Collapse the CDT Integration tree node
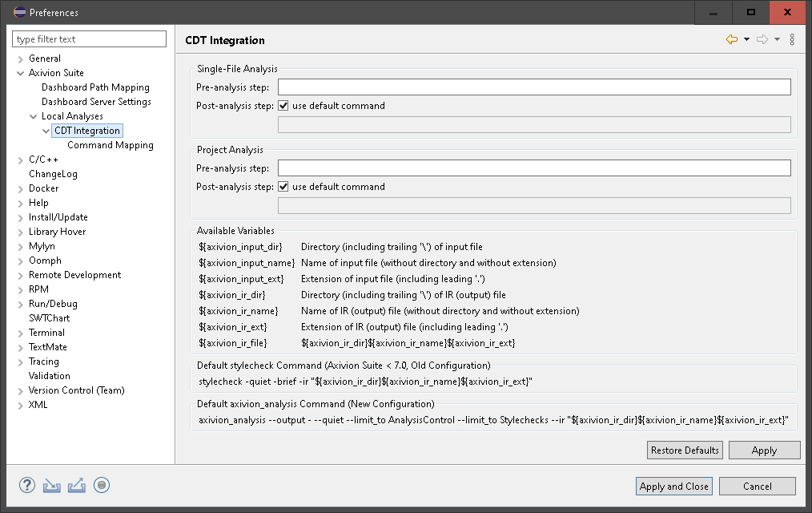The width and height of the screenshot is (812, 513). pyautogui.click(x=46, y=131)
